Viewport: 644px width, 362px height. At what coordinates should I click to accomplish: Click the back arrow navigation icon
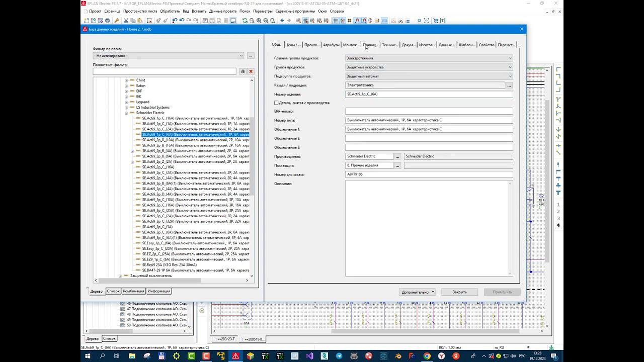[282, 21]
